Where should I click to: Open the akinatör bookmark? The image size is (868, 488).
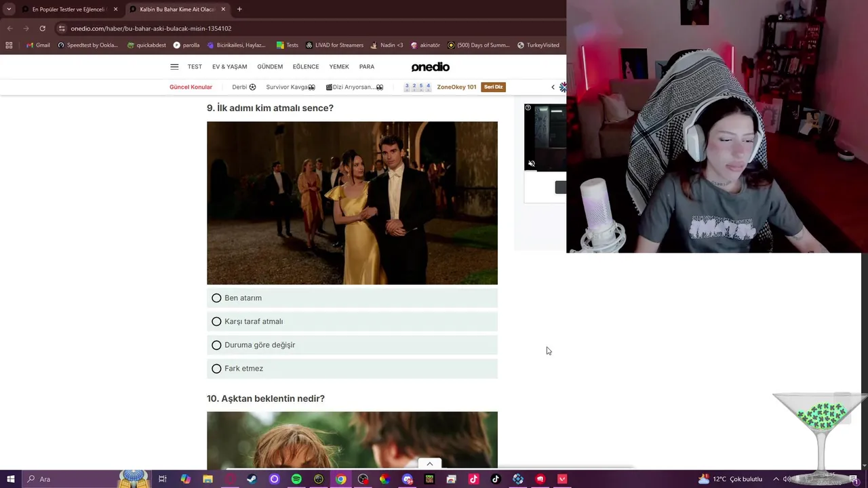425,45
